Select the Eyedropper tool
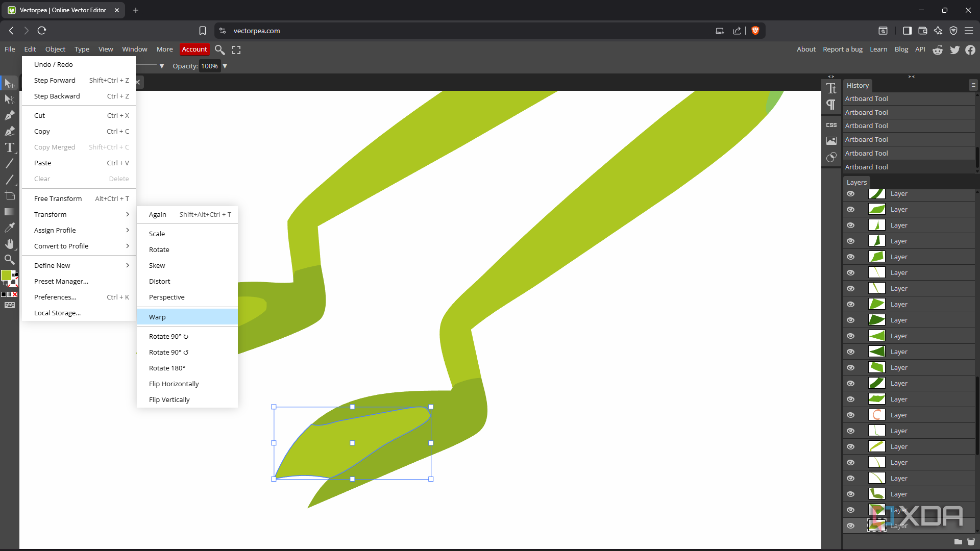The image size is (980, 551). click(x=9, y=228)
